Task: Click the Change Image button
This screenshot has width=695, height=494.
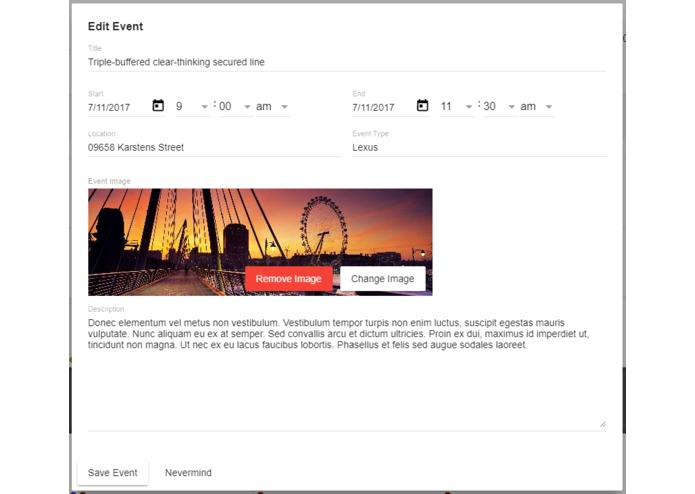Action: click(x=383, y=279)
